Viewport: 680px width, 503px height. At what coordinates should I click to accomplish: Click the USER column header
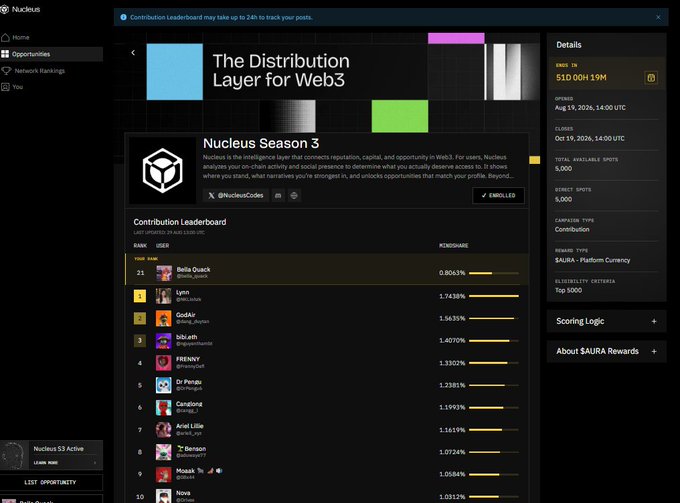coord(163,246)
